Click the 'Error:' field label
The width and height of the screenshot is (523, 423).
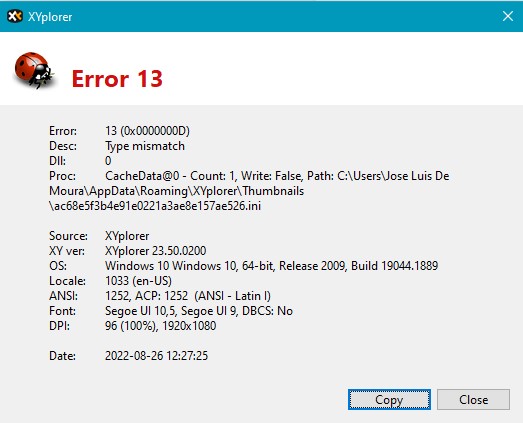pyautogui.click(x=63, y=131)
